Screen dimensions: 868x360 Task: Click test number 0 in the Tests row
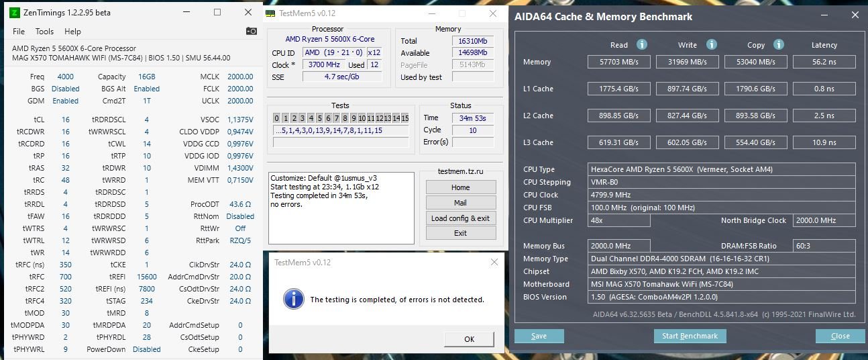277,118
